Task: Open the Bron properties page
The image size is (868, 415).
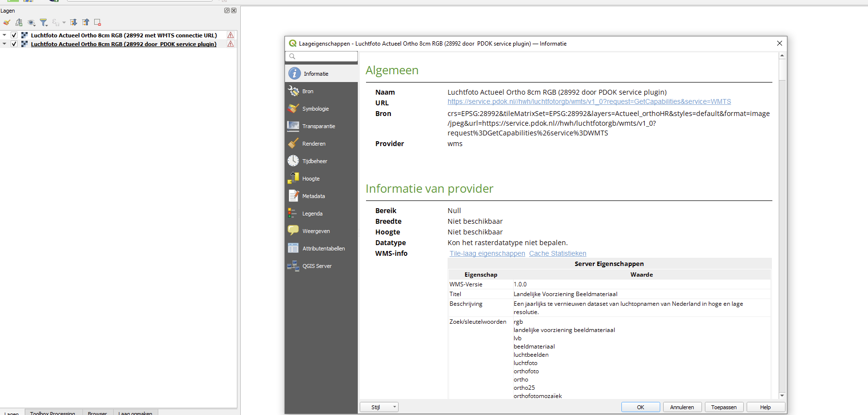Action: pos(321,91)
